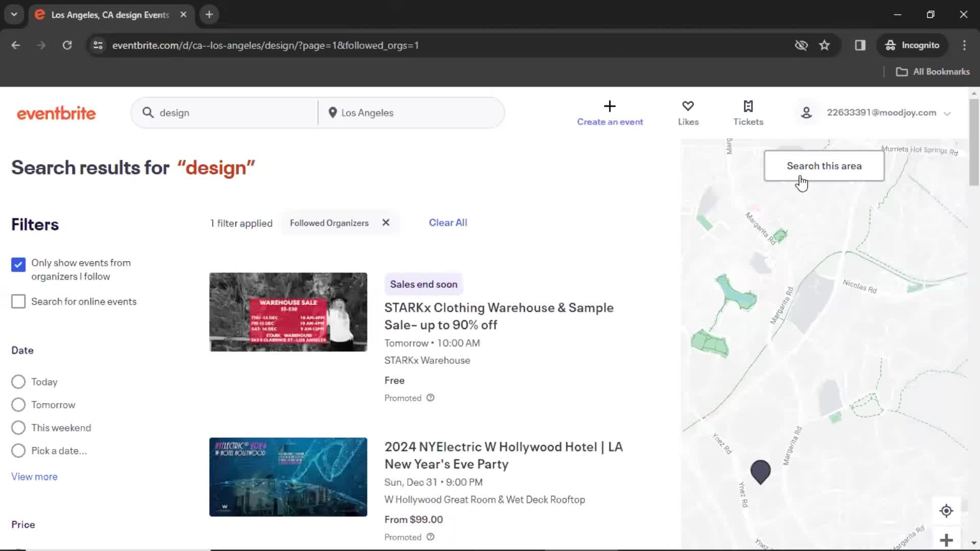Click Promoted info icon under STARKx event
Viewport: 980px width, 551px height.
(430, 398)
